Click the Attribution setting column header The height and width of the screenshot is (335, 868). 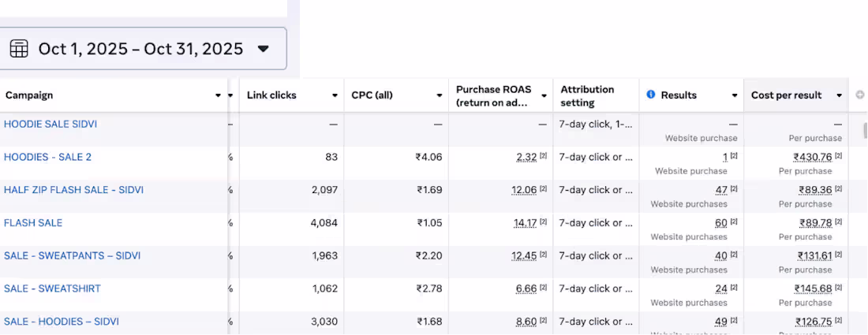(x=588, y=95)
